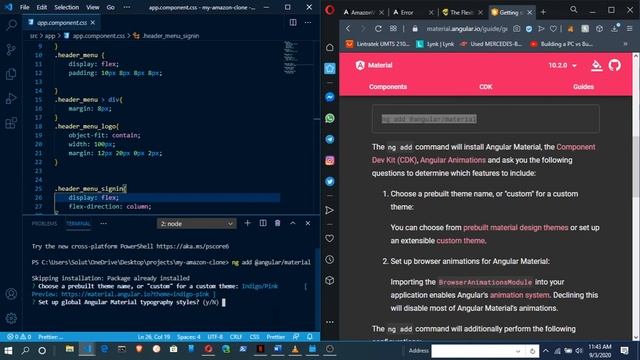Open VS Code Accounts icon

point(11,294)
